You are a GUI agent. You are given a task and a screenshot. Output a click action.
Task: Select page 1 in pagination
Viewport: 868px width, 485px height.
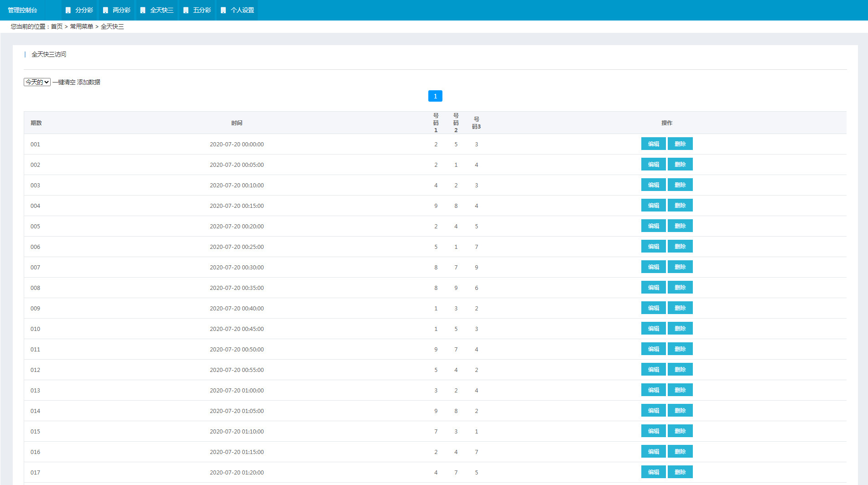click(435, 96)
